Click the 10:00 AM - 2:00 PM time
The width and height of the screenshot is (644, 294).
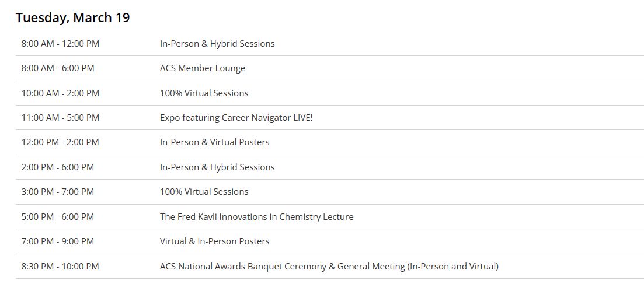coord(60,93)
